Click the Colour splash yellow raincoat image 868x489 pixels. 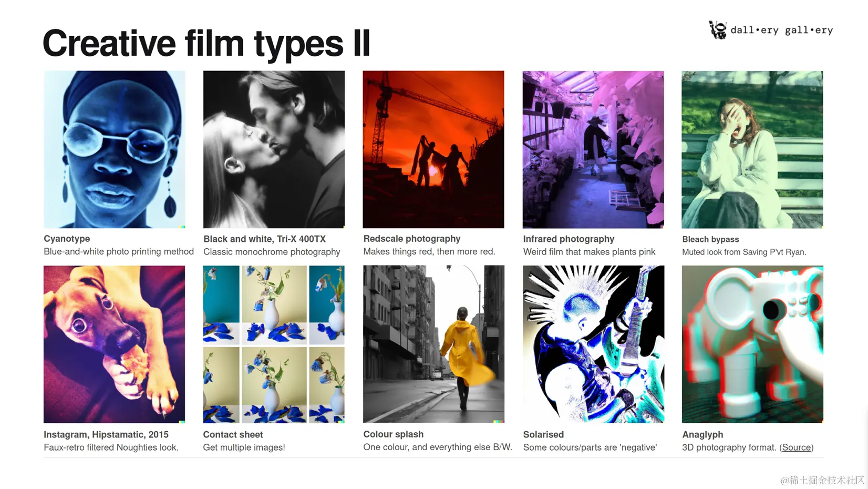click(x=433, y=344)
